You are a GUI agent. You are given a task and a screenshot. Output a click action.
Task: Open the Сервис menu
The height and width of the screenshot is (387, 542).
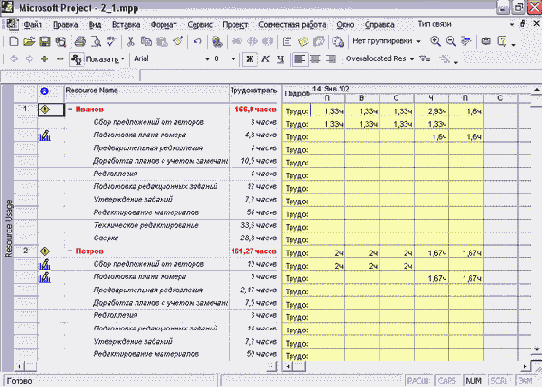200,25
